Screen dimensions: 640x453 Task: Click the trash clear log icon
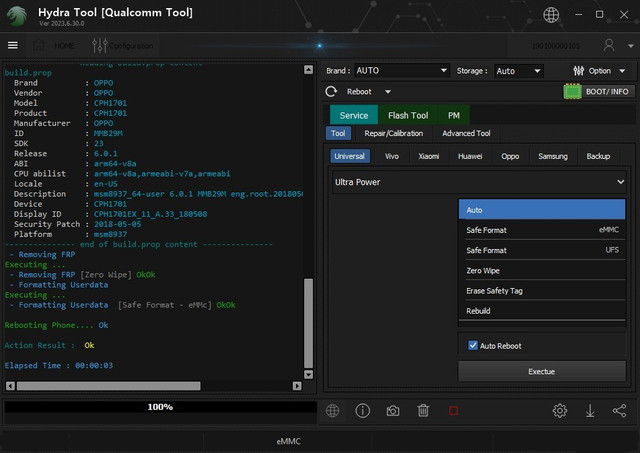coord(423,411)
